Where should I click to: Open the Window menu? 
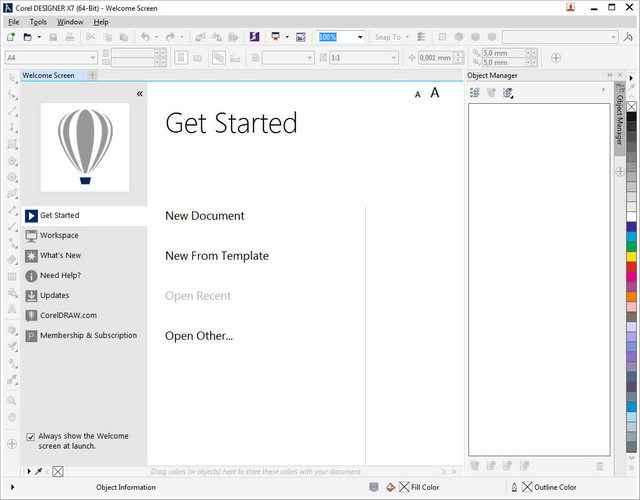[x=70, y=21]
